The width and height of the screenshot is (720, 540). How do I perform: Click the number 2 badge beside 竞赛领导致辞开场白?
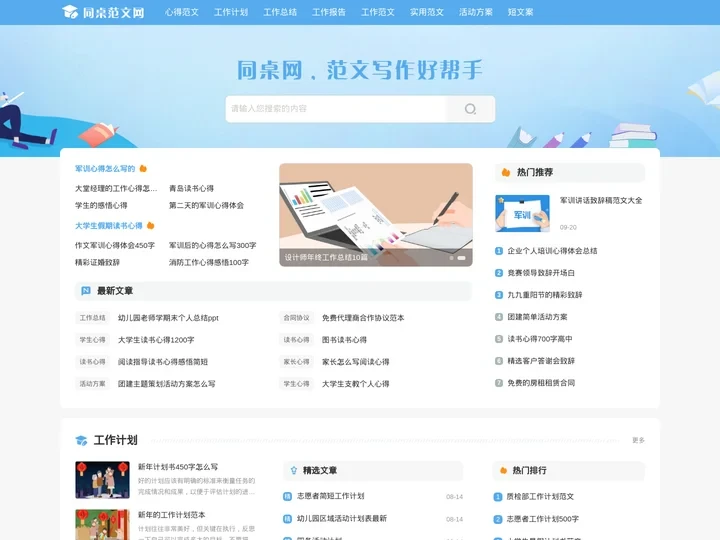pyautogui.click(x=499, y=273)
